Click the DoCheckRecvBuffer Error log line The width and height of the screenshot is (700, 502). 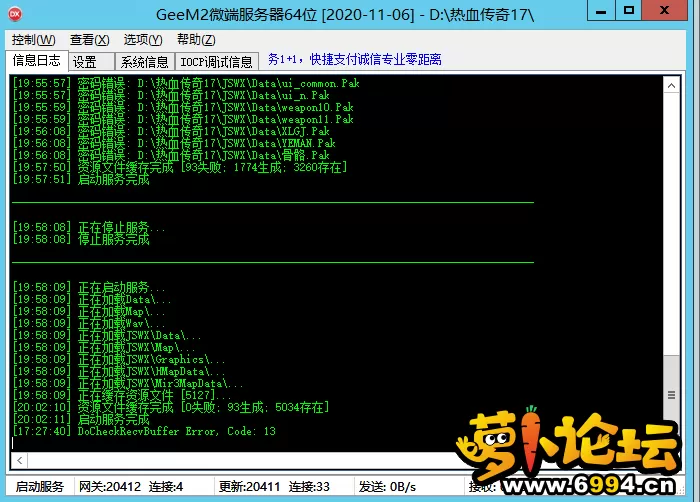click(144, 431)
